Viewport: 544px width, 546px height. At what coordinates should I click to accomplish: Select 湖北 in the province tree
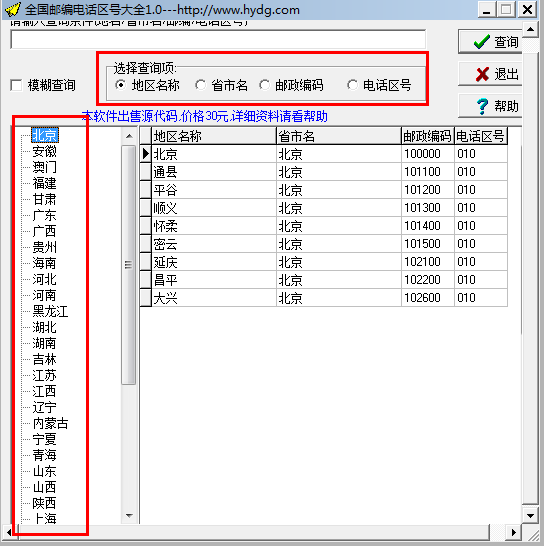[44, 327]
